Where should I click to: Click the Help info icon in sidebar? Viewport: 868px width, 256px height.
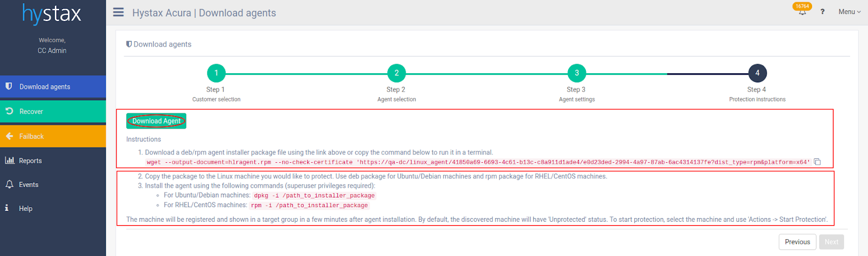click(7, 208)
